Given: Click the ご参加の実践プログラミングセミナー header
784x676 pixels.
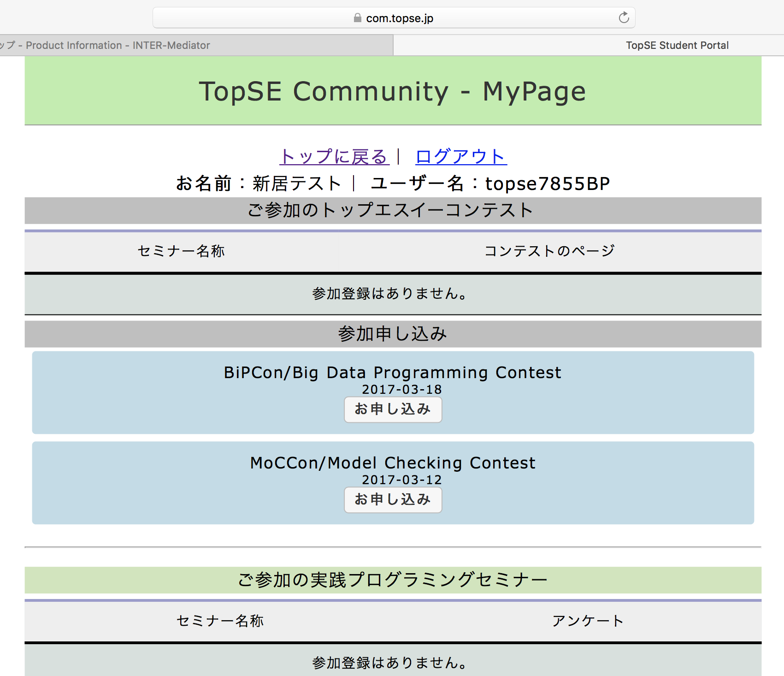Looking at the screenshot, I should pyautogui.click(x=392, y=580).
